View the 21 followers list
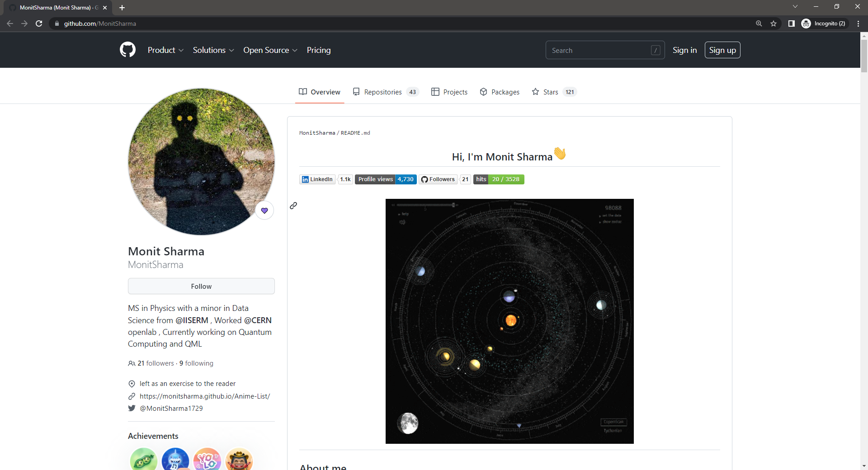 pos(156,363)
